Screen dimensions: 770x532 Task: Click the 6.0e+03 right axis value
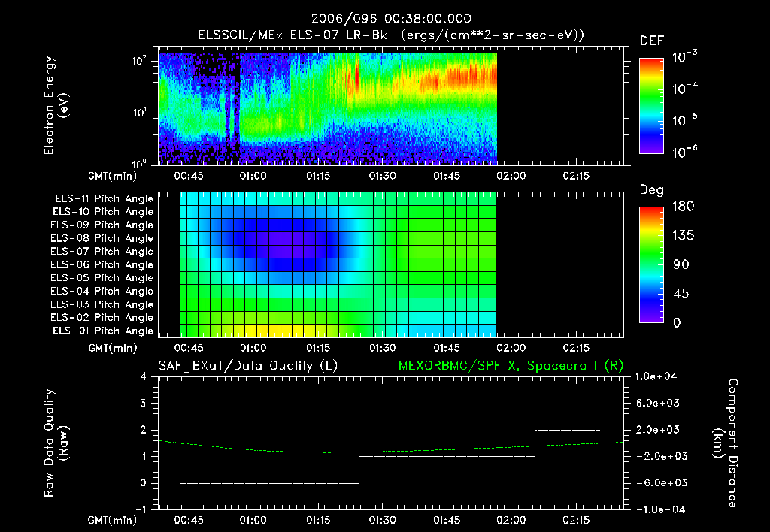click(x=658, y=403)
